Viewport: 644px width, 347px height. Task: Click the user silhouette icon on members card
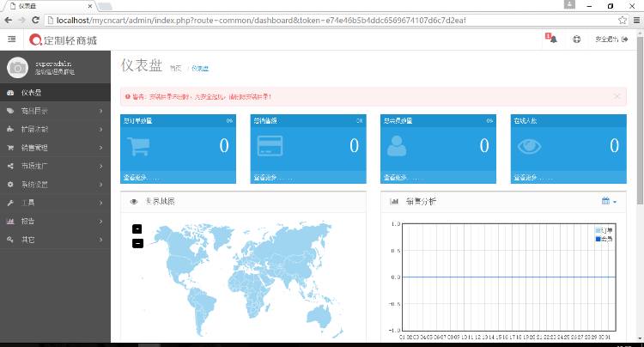[x=397, y=146]
